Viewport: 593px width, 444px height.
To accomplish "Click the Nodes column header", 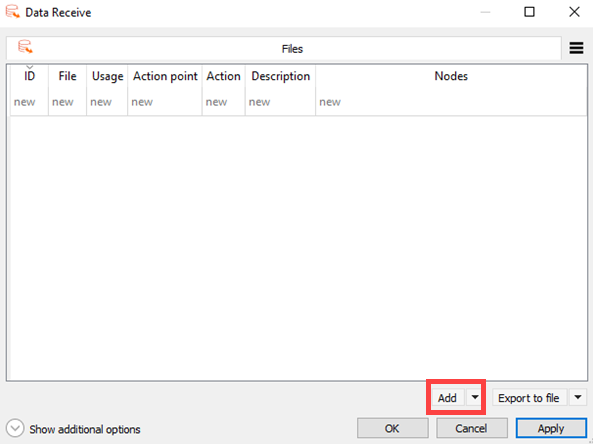I will (x=451, y=76).
